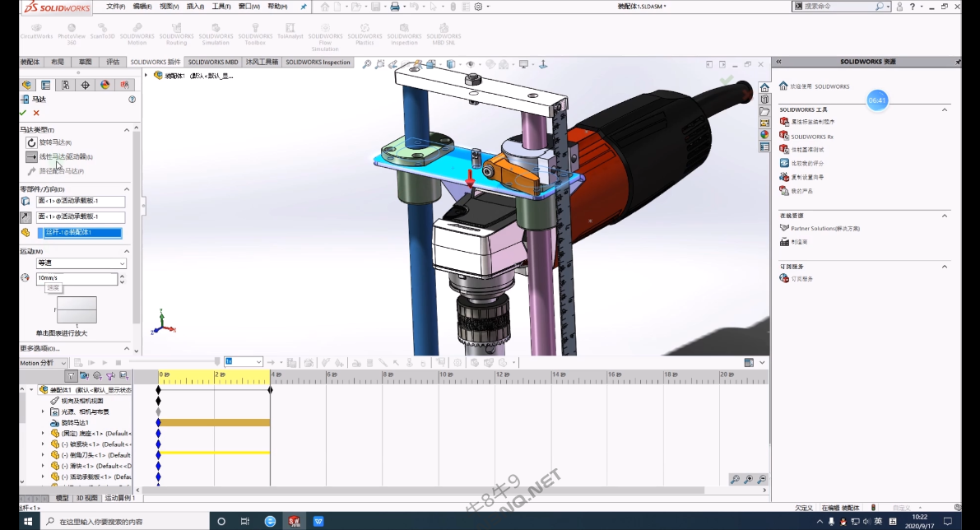Toggle the timeline Filter Selected icon
980x530 pixels.
[110, 375]
